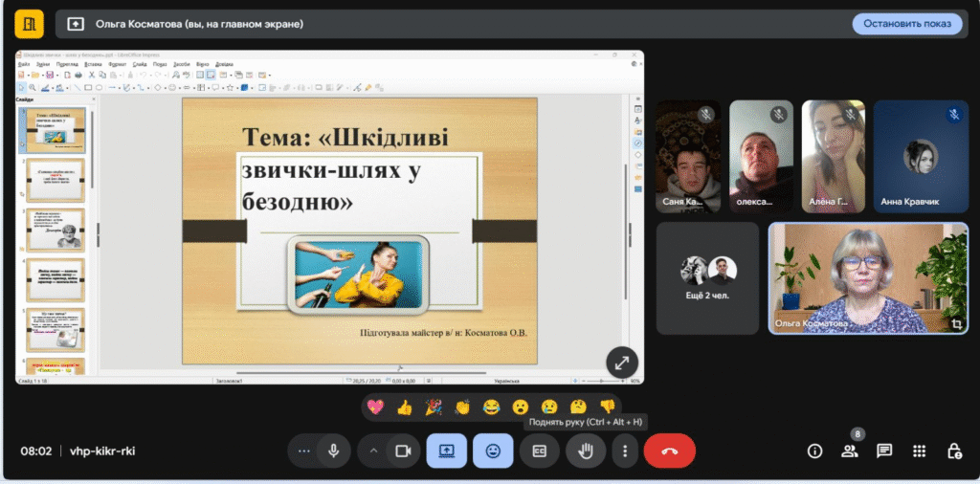
Task: Expand shared presentation to full screen
Action: click(x=622, y=363)
